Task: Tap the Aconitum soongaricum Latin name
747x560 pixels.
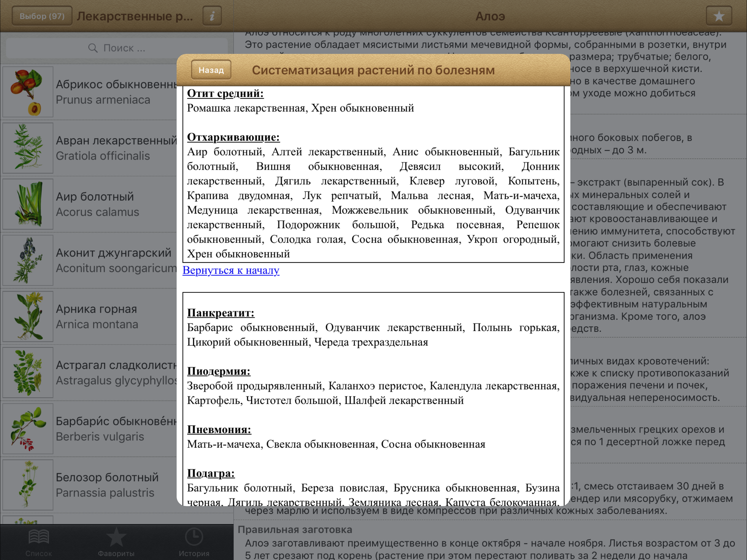Action: pyautogui.click(x=116, y=268)
